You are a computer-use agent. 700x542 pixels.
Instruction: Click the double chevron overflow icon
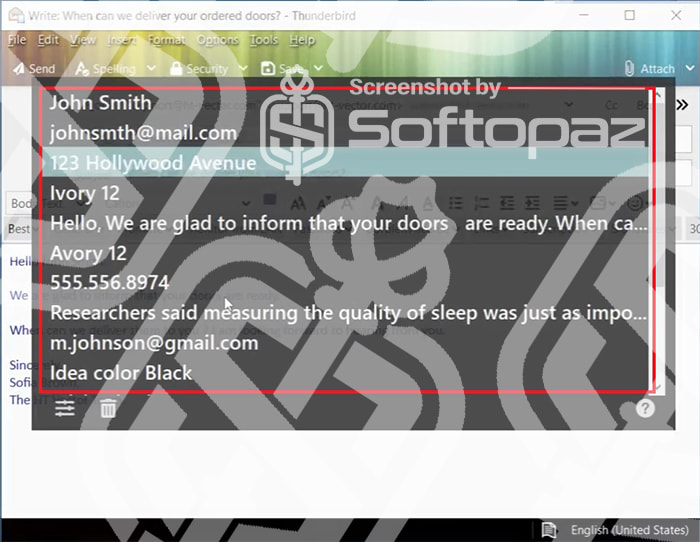click(x=682, y=105)
